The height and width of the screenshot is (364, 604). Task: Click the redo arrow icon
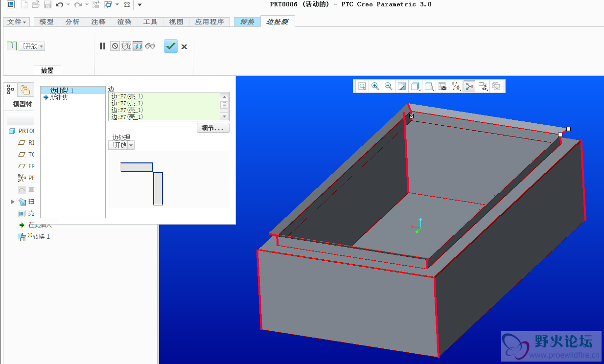pos(78,4)
